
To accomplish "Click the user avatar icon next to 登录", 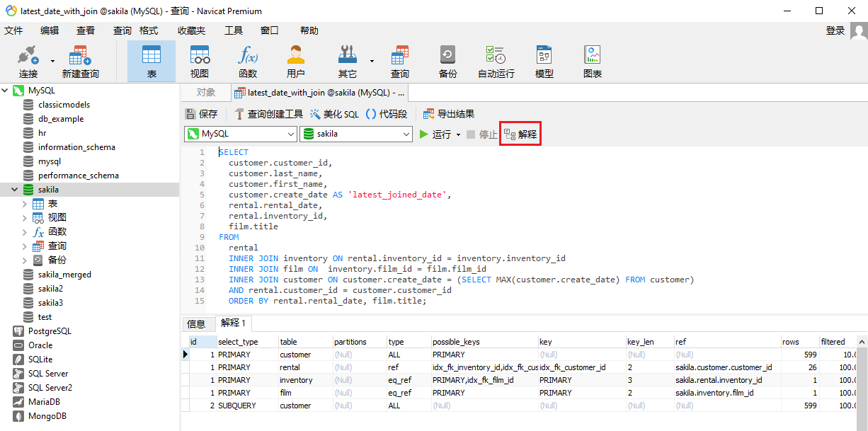I will click(858, 30).
